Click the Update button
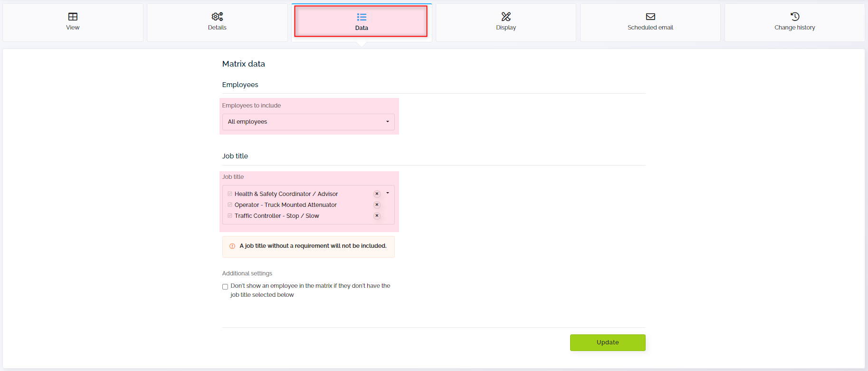The height and width of the screenshot is (371, 868). coord(608,342)
